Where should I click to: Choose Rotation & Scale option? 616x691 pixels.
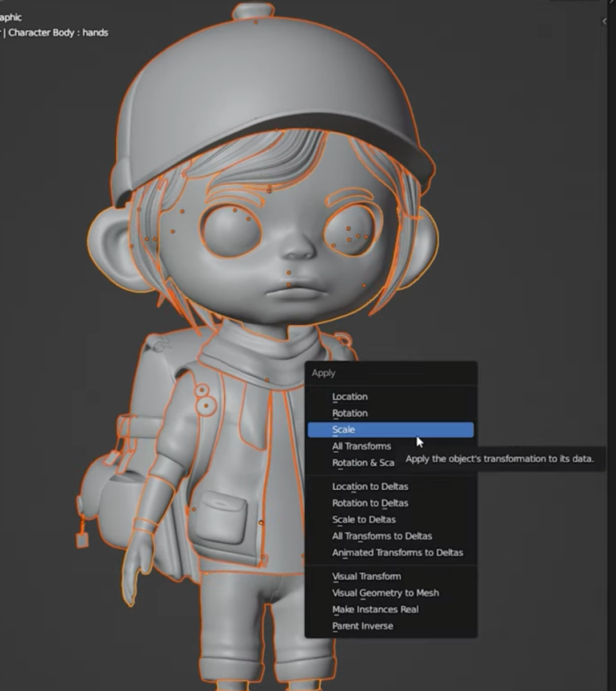tap(363, 462)
